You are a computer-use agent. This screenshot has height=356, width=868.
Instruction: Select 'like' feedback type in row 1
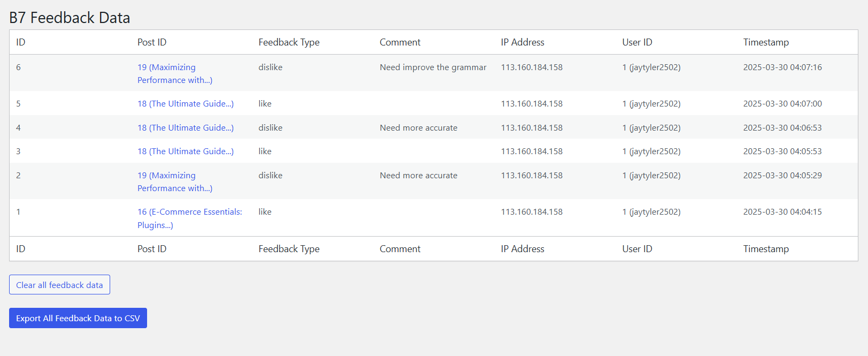(265, 211)
